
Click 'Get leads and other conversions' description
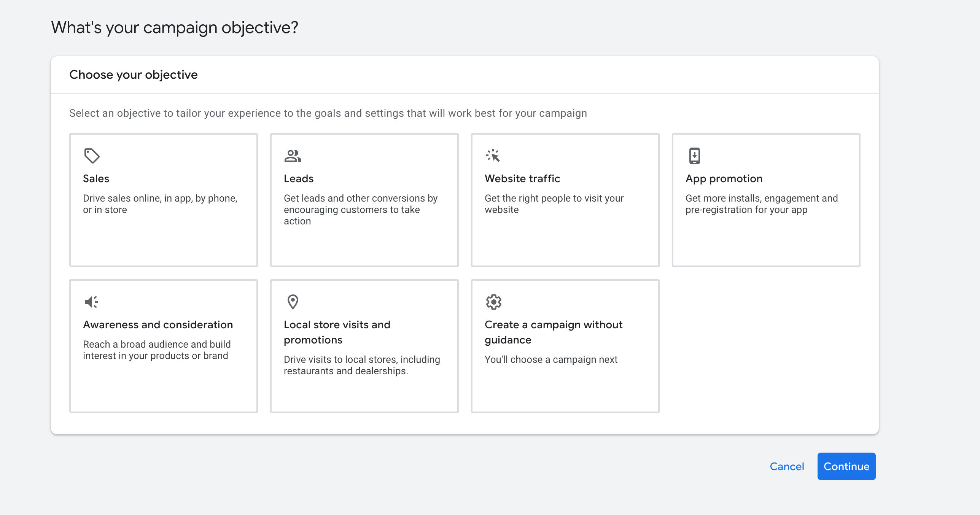(x=360, y=210)
